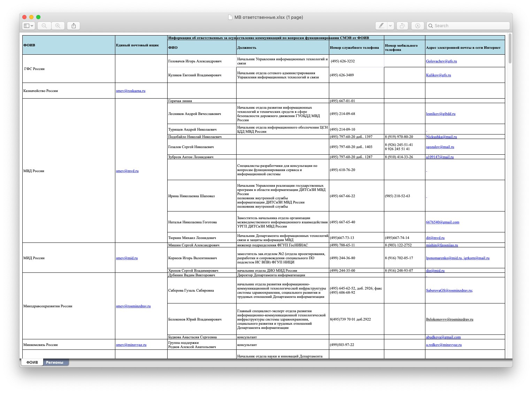Image resolution: width=532 pixels, height=393 pixels.
Task: Select cell МВД России
Action: pyautogui.click(x=69, y=171)
